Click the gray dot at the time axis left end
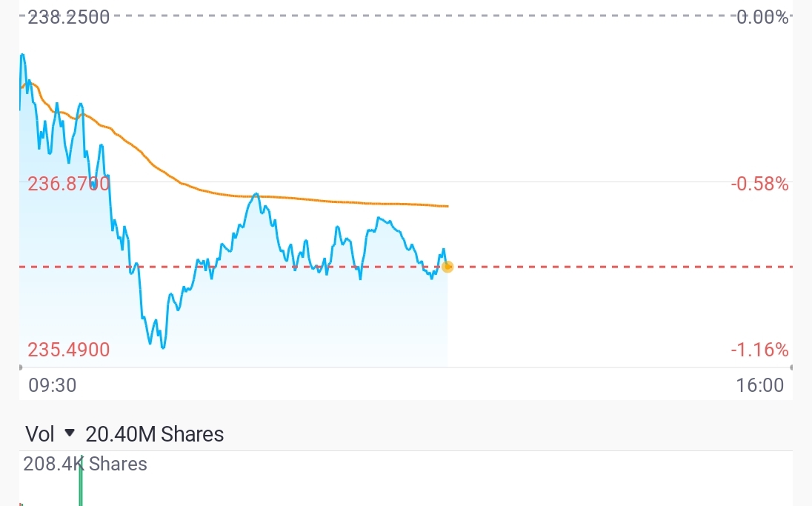Viewport: 812px width, 506px height. point(20,367)
